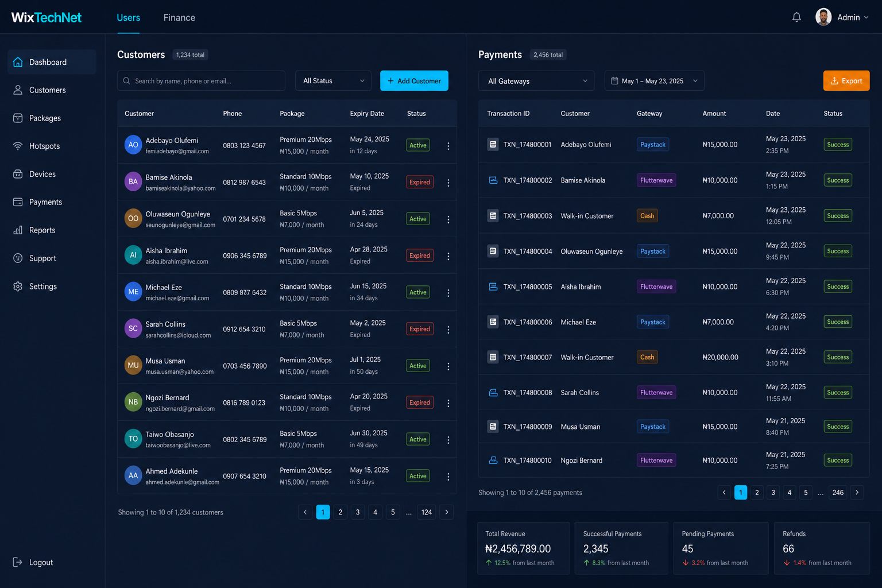The height and width of the screenshot is (588, 882).
Task: Open the notifications bell
Action: click(796, 17)
